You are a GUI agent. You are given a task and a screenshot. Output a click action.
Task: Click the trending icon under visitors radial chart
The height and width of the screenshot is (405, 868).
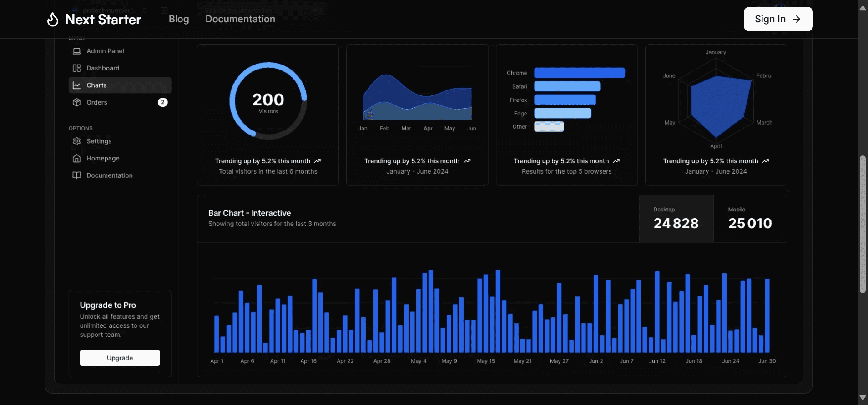318,161
